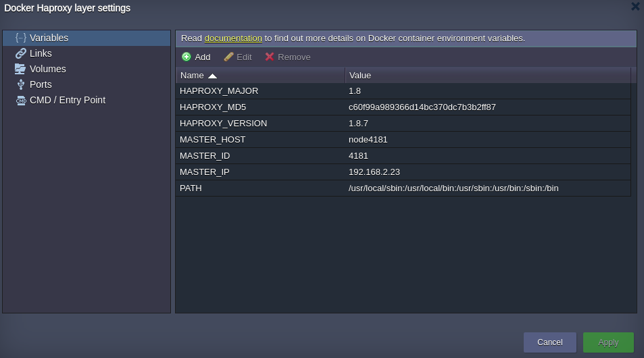Image resolution: width=644 pixels, height=358 pixels.
Task: Select the HAPROXY_MAJOR variable row
Action: point(403,91)
